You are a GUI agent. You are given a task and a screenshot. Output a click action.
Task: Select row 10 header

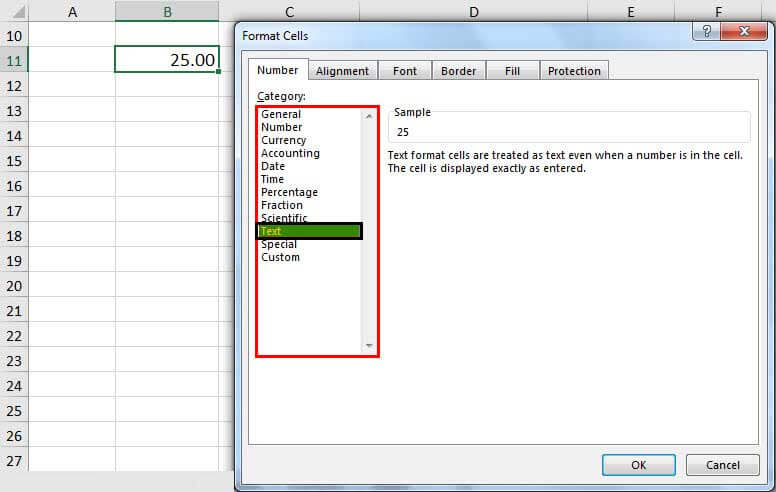[x=14, y=36]
